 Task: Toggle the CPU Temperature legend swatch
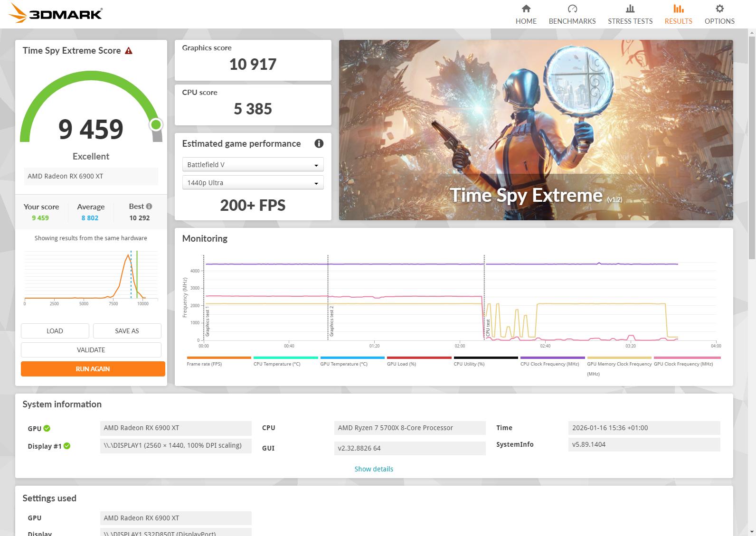click(x=286, y=357)
